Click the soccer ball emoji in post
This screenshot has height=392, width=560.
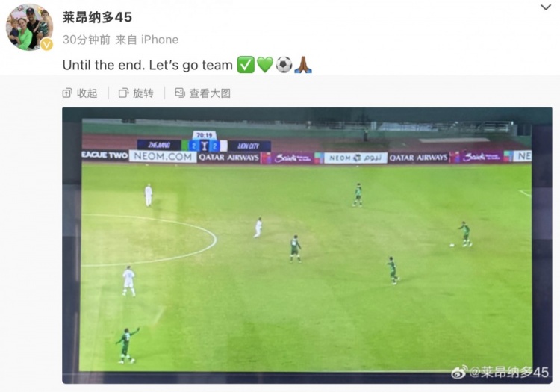(x=284, y=65)
